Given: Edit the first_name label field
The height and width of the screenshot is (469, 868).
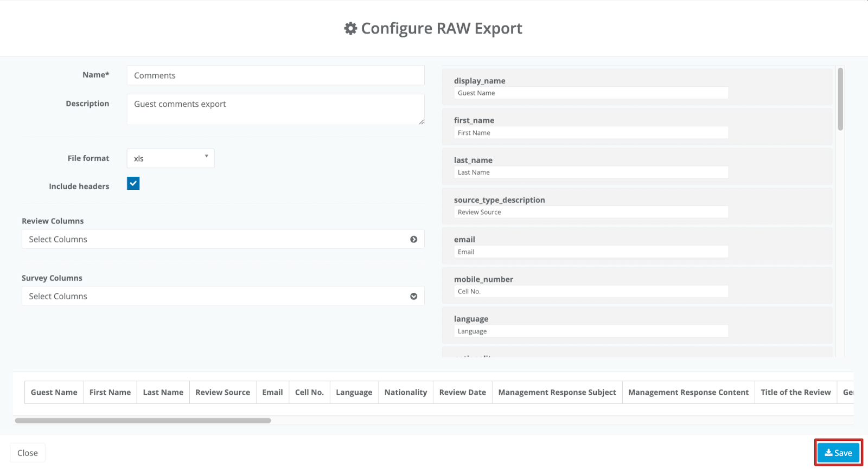Looking at the screenshot, I should point(591,132).
